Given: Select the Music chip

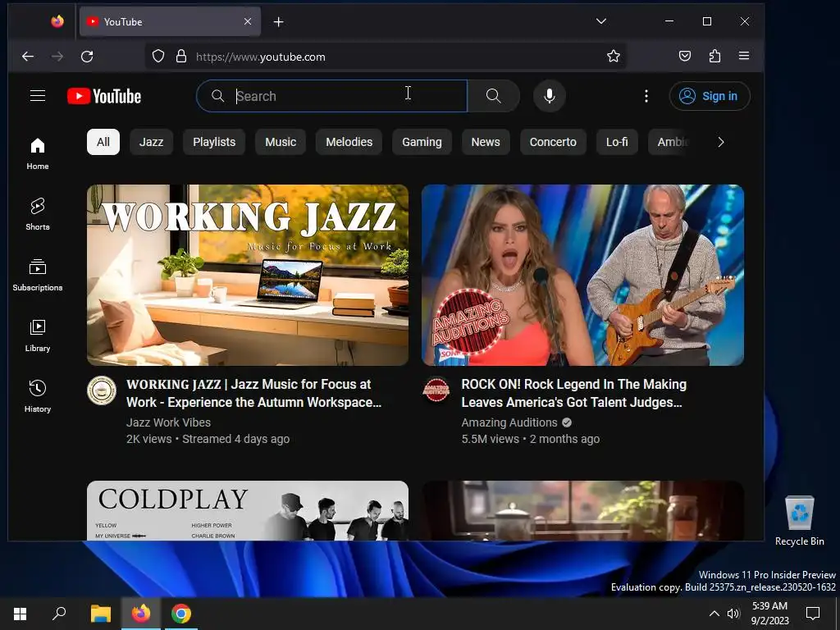Looking at the screenshot, I should 281,142.
